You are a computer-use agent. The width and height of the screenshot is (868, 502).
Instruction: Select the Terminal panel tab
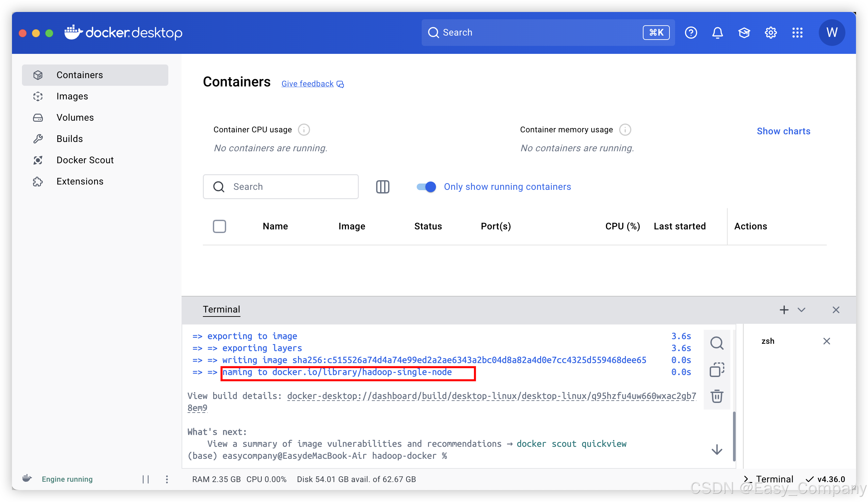[x=221, y=309]
